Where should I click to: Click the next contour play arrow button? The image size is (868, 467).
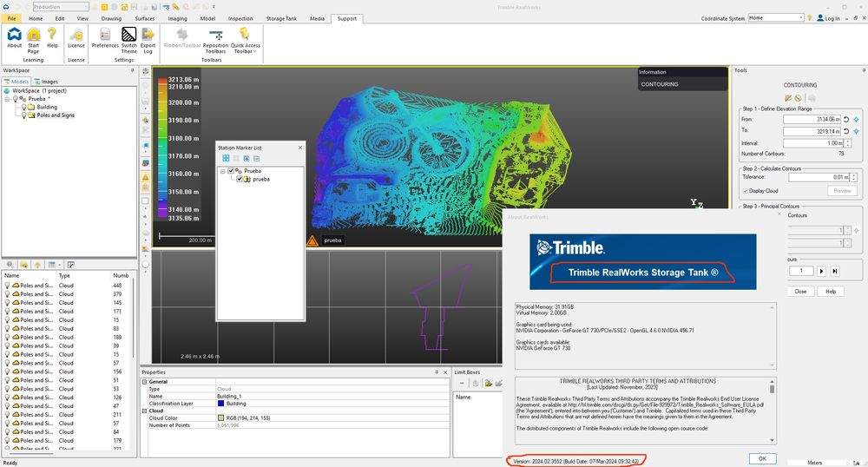click(821, 271)
